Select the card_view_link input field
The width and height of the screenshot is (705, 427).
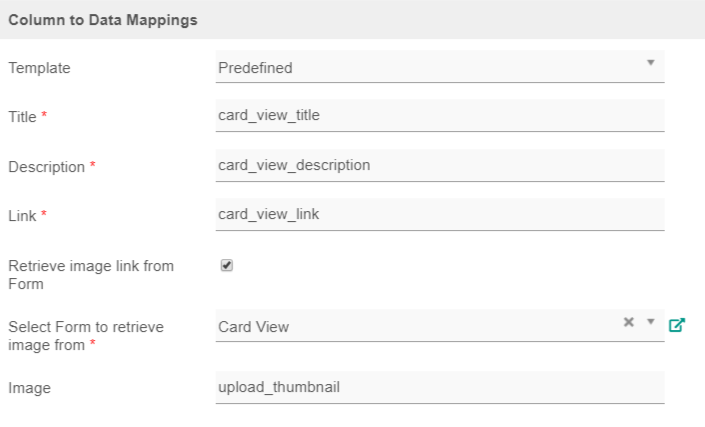pos(440,214)
